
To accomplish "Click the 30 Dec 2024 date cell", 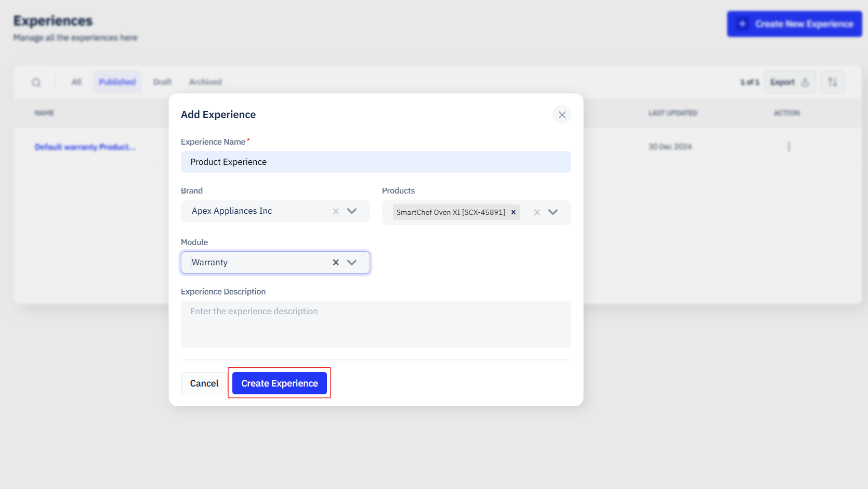I will pos(670,147).
